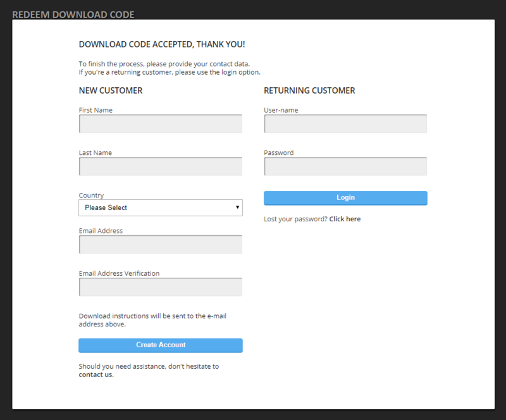The height and width of the screenshot is (420, 506).
Task: Follow the 'contact us' link
Action: (95, 374)
